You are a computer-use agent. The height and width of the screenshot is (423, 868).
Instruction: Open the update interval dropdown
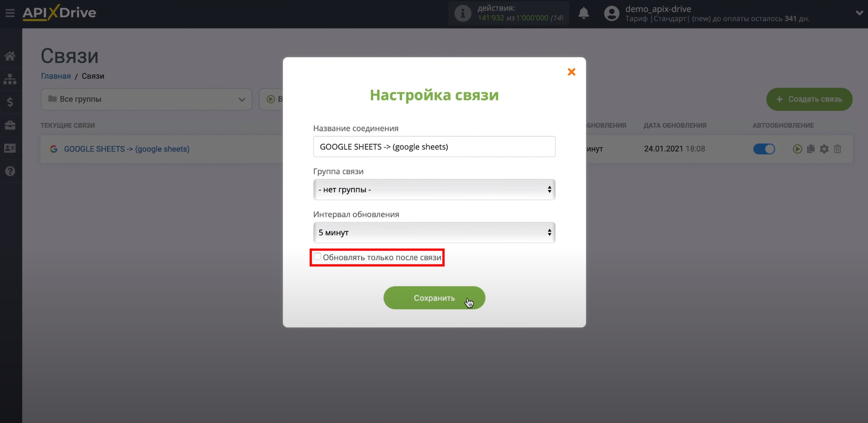click(434, 233)
